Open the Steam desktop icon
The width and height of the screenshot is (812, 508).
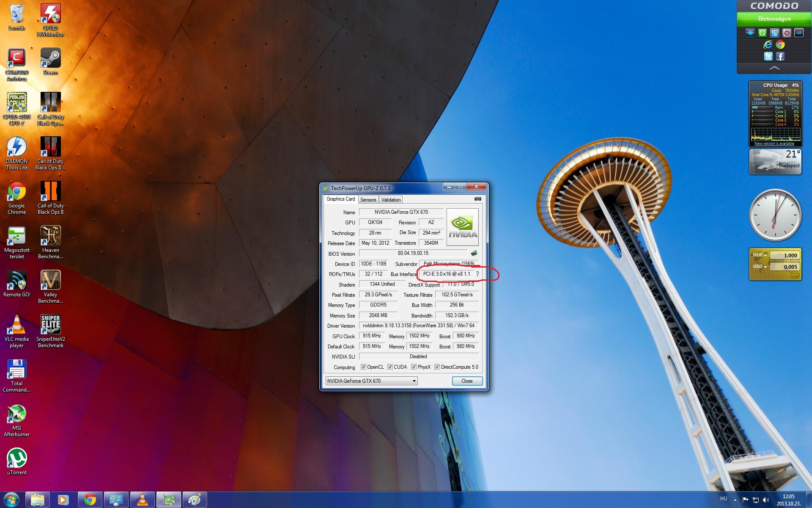click(x=50, y=61)
